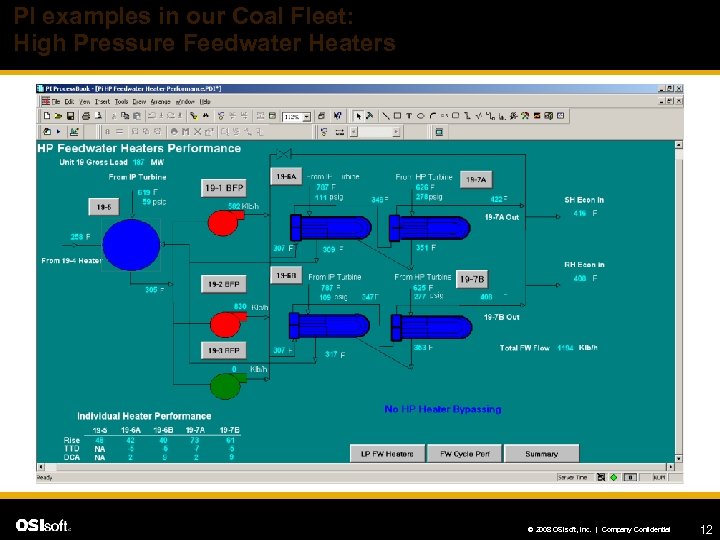Image resolution: width=720 pixels, height=540 pixels.
Task: Click the Print icon
Action: pos(86,116)
